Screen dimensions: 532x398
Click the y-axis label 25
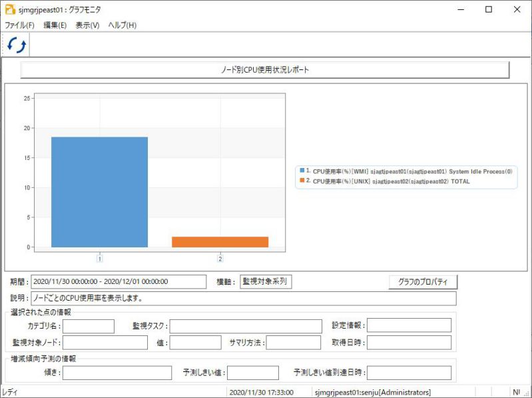tap(27, 98)
